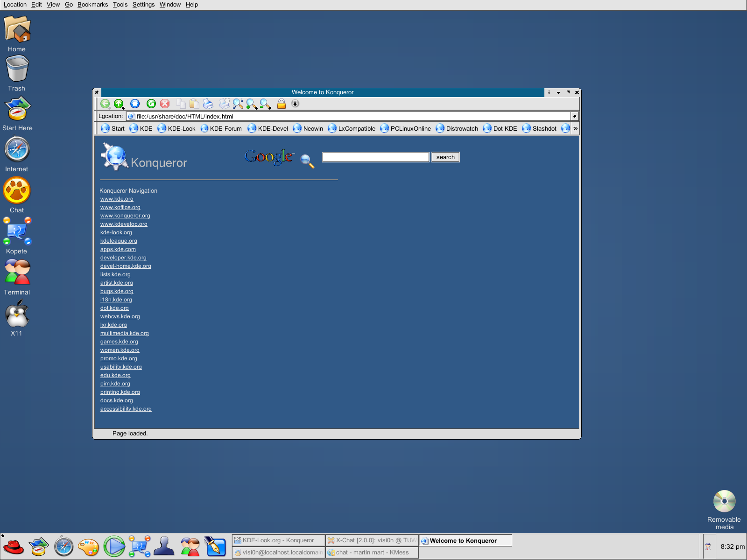Open the KDE Forum bookmark
Viewport: 747px width, 560px height.
pyautogui.click(x=221, y=128)
